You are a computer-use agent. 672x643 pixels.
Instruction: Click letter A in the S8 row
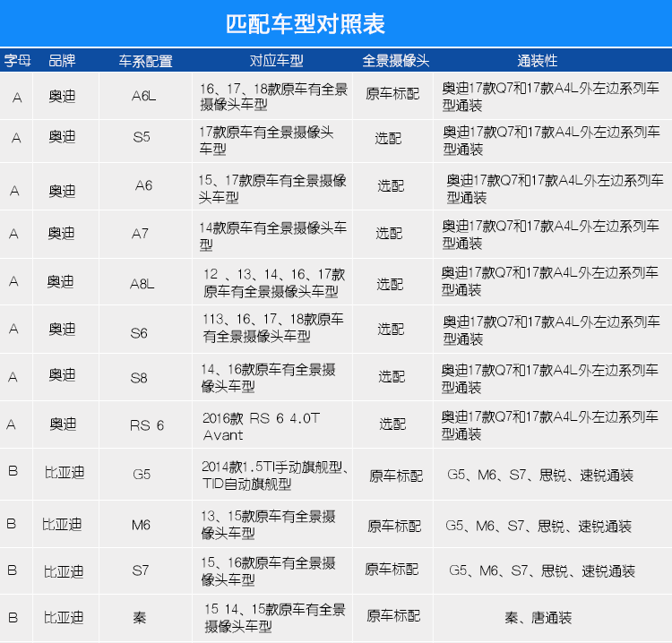[x=13, y=377]
